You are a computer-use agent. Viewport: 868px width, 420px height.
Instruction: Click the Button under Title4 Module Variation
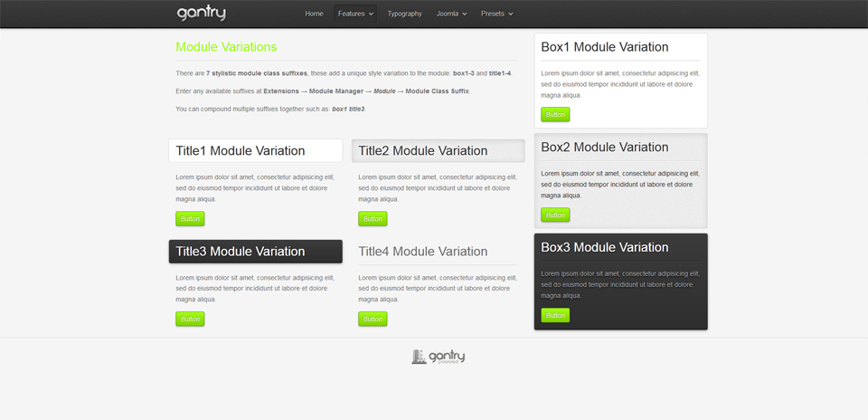(373, 320)
